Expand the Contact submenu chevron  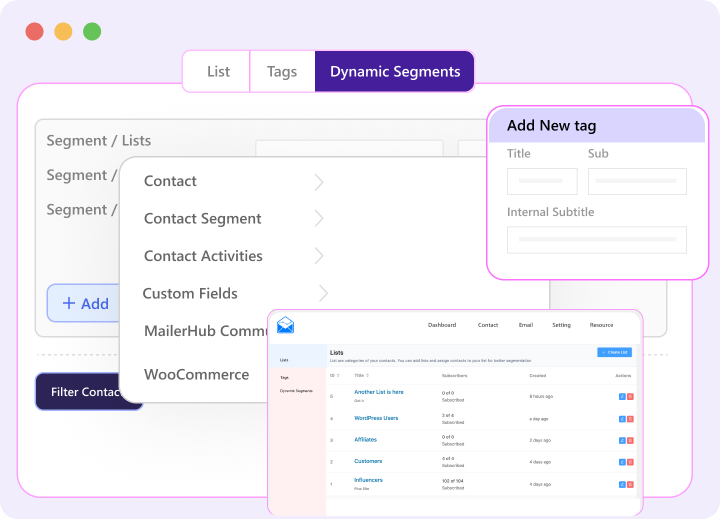coord(319,182)
